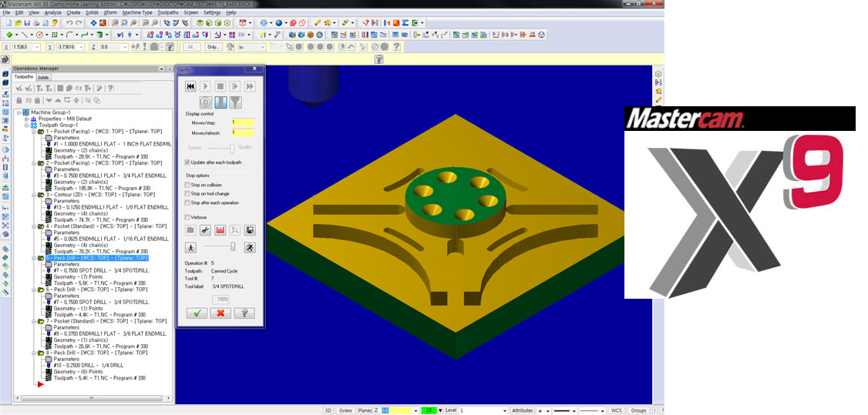The height and width of the screenshot is (415, 868).
Task: Click the Moves/step input field
Action: coord(243,122)
